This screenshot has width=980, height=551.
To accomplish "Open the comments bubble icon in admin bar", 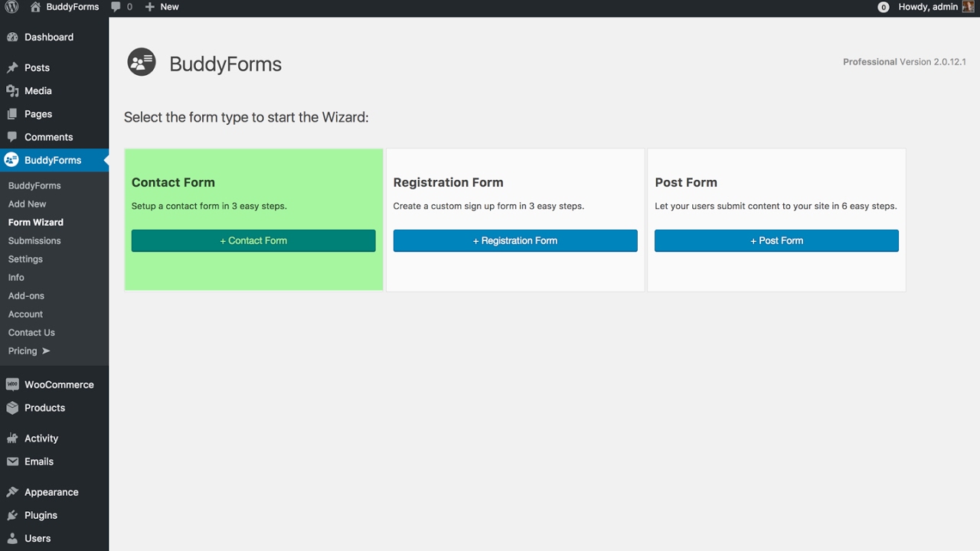I will 116,7.
